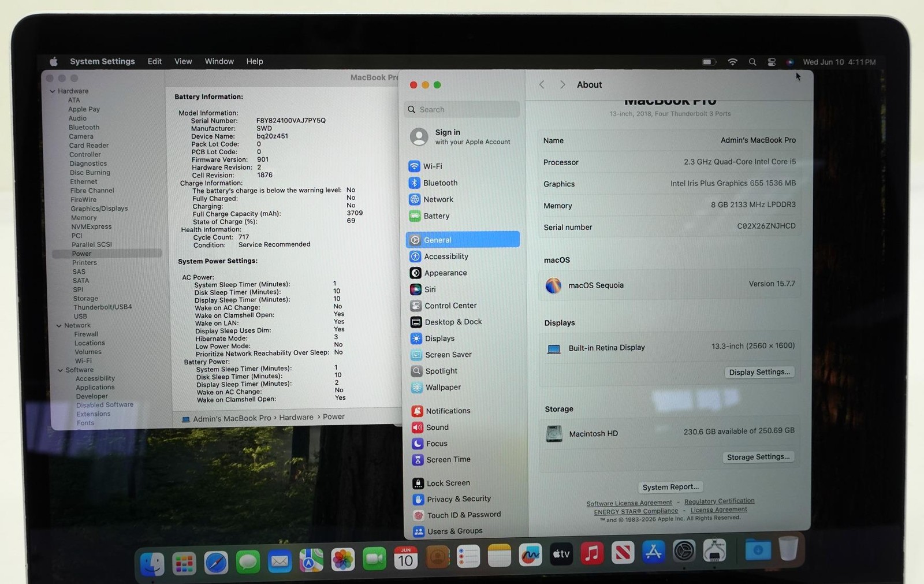Image resolution: width=924 pixels, height=584 pixels.
Task: Go back using the back chevron
Action: (x=542, y=84)
